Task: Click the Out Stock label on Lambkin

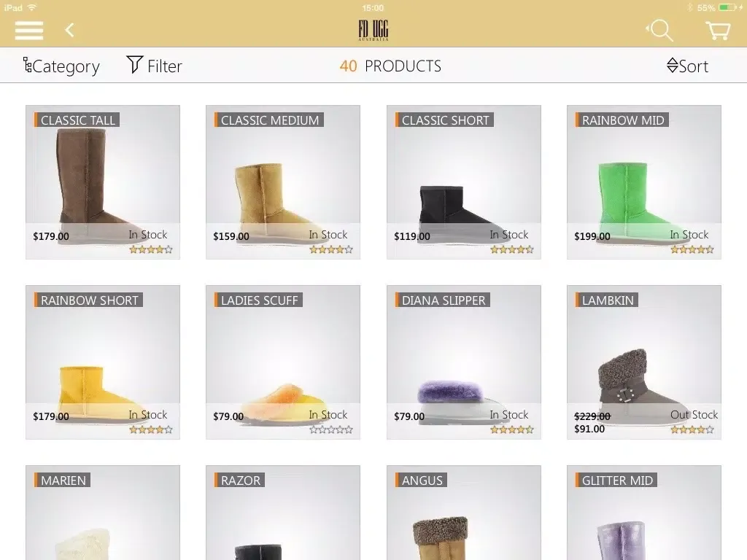Action: click(x=694, y=415)
